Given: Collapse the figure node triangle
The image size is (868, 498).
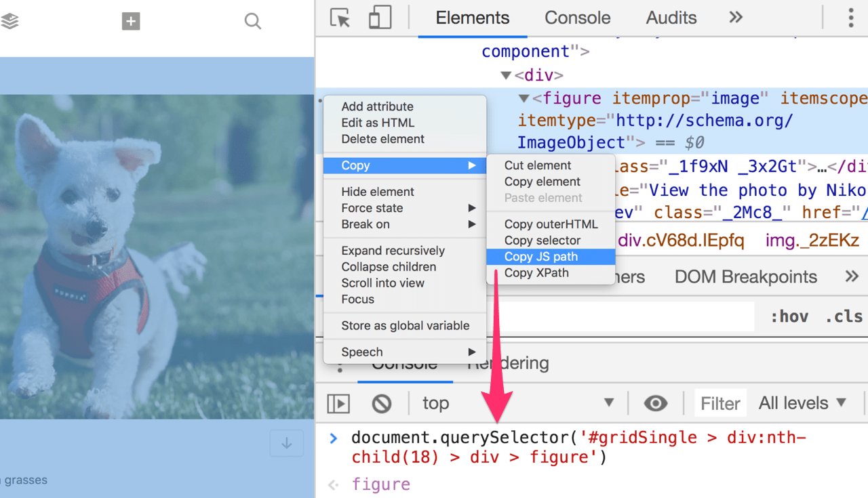Looking at the screenshot, I should pyautogui.click(x=524, y=99).
